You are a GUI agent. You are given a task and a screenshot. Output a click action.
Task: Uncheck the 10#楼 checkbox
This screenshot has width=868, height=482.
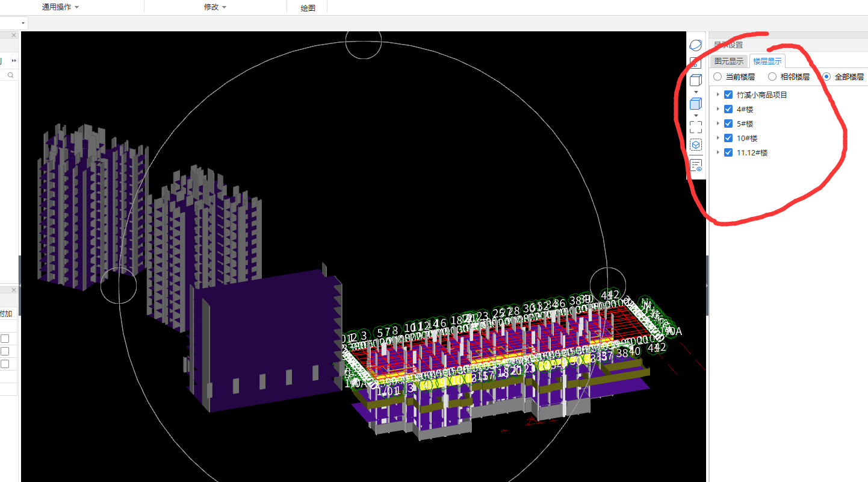click(728, 138)
